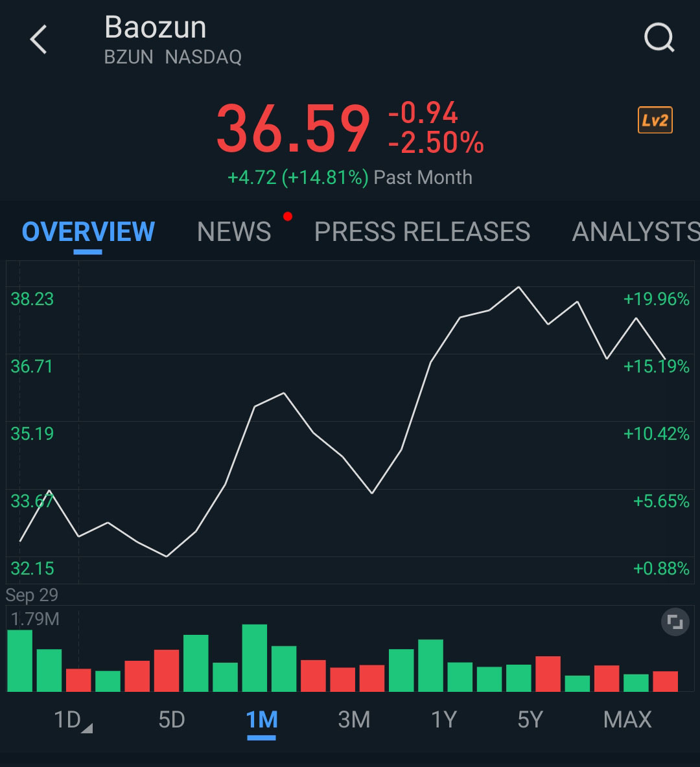Image resolution: width=700 pixels, height=767 pixels.
Task: Tap the Sep 29 date label
Action: (32, 595)
